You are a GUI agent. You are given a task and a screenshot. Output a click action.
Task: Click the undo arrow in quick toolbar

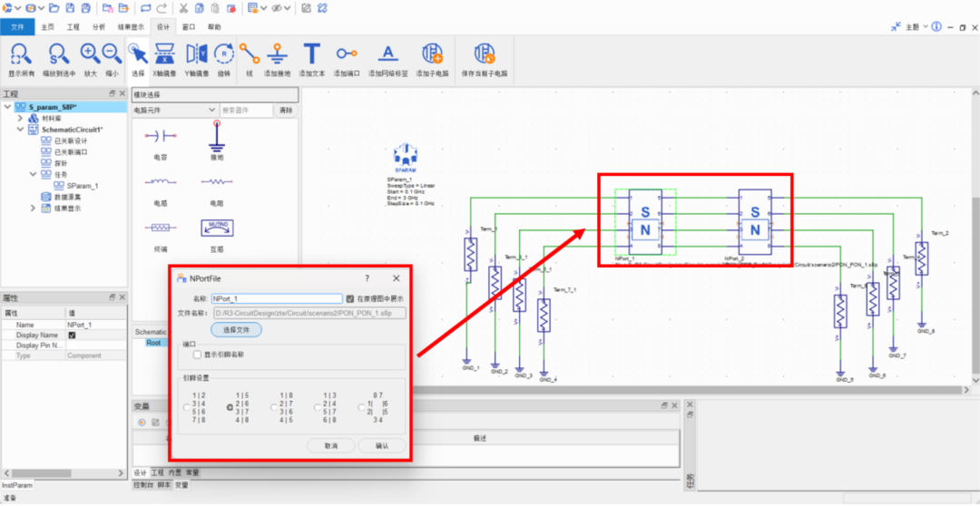[145, 8]
